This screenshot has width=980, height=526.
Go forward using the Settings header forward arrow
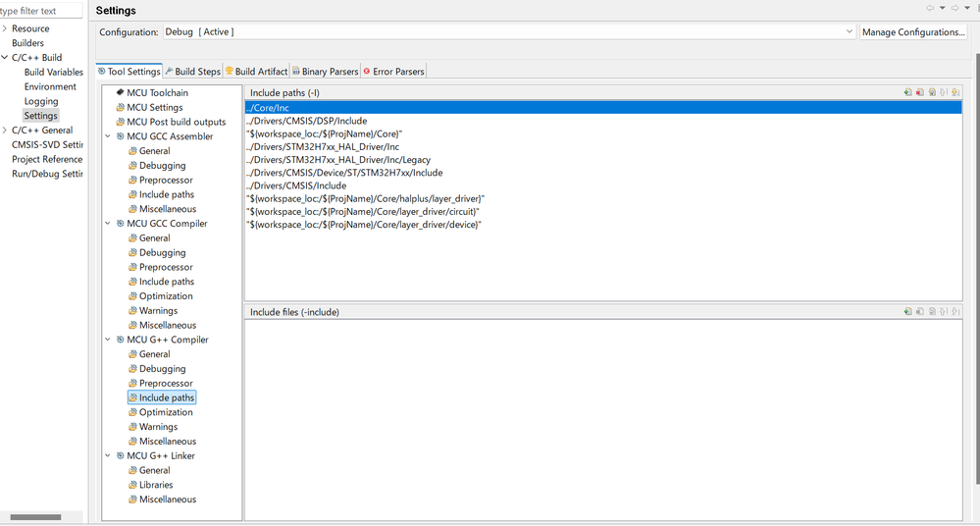pyautogui.click(x=955, y=8)
